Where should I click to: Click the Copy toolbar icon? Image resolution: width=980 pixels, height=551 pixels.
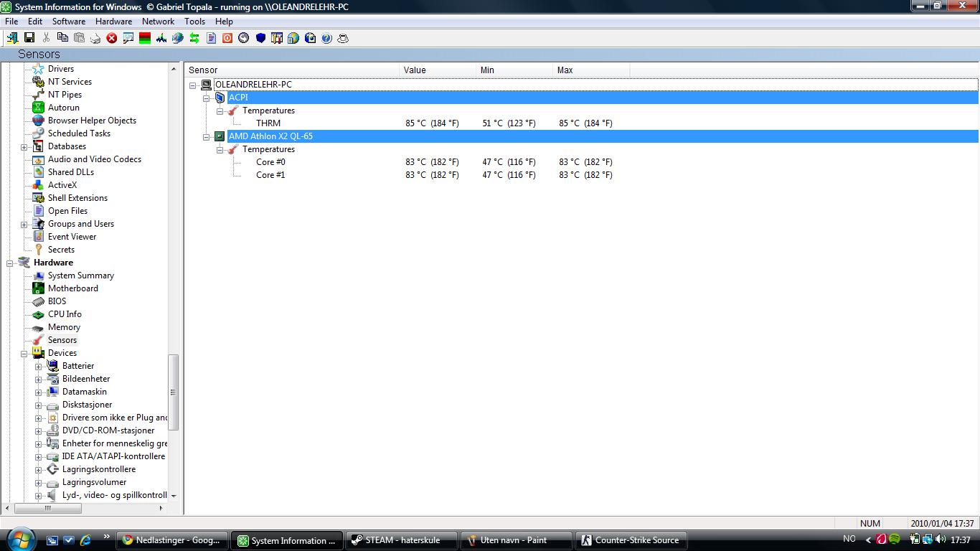tap(62, 38)
